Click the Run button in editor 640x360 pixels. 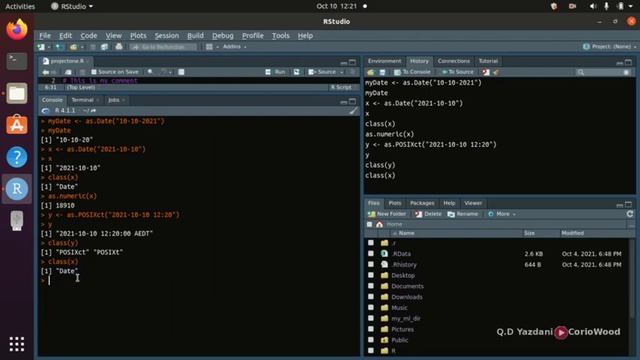pyautogui.click(x=276, y=72)
